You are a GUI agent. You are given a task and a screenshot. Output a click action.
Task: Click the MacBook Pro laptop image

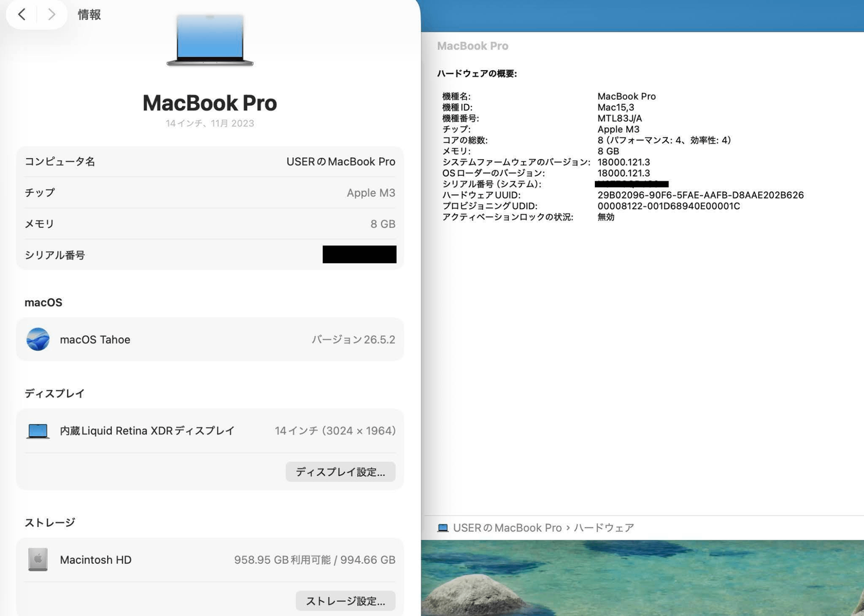click(210, 40)
